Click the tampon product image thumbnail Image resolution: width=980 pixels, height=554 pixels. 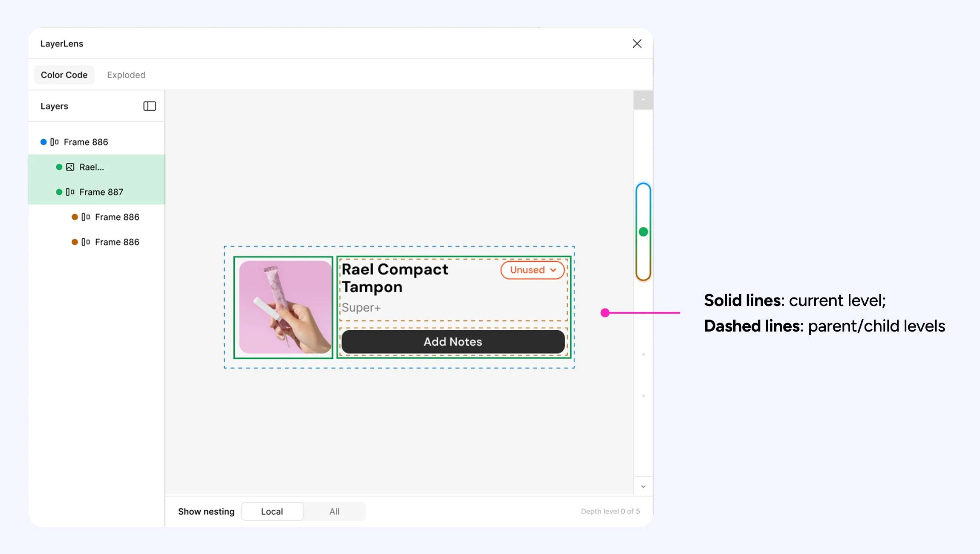[x=285, y=307]
